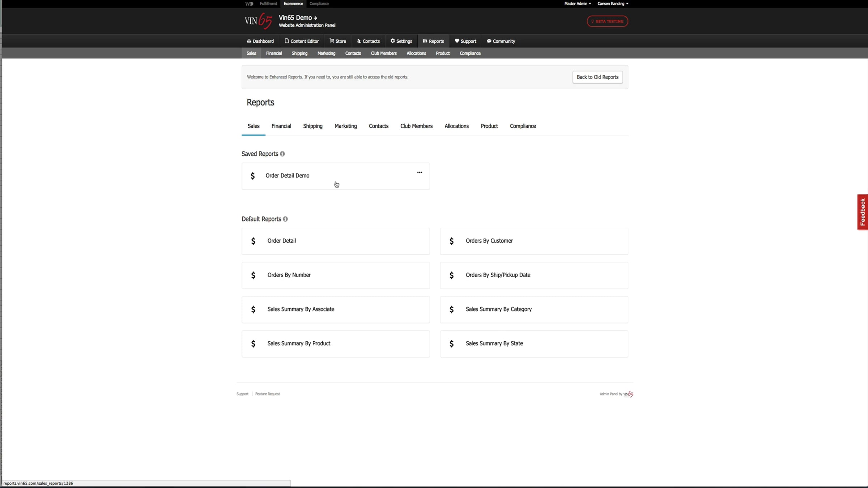Open the Store cart menu
Image resolution: width=868 pixels, height=488 pixels.
(337, 41)
